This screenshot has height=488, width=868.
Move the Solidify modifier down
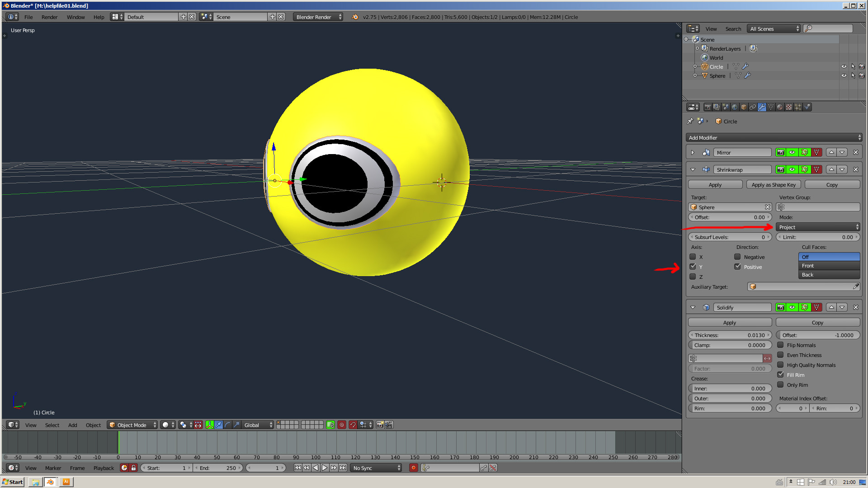[x=842, y=307]
